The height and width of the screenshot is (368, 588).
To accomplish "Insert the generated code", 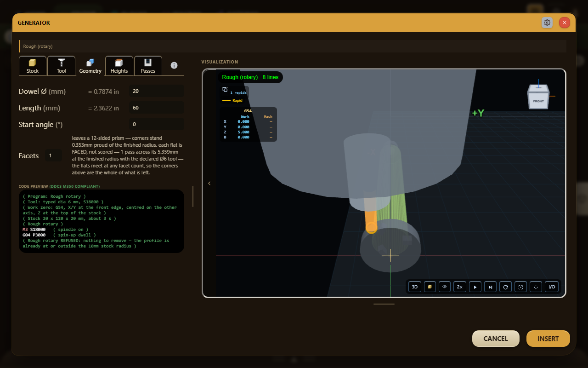I will [548, 339].
